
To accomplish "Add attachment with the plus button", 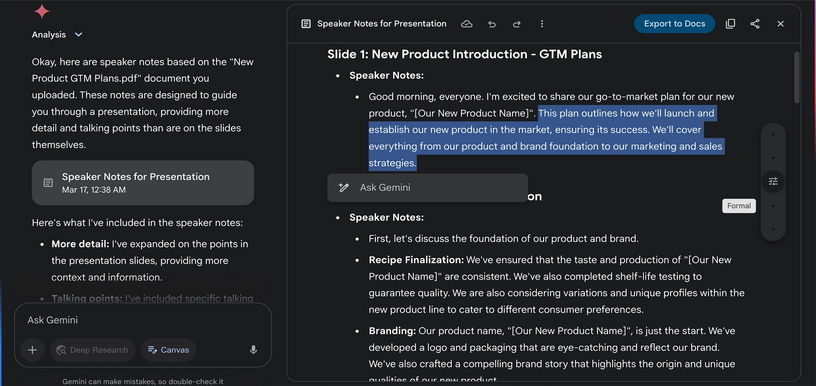I will pyautogui.click(x=32, y=350).
